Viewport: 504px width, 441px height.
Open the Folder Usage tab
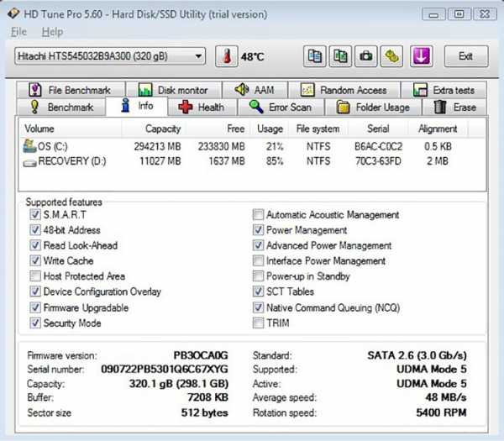pyautogui.click(x=373, y=107)
